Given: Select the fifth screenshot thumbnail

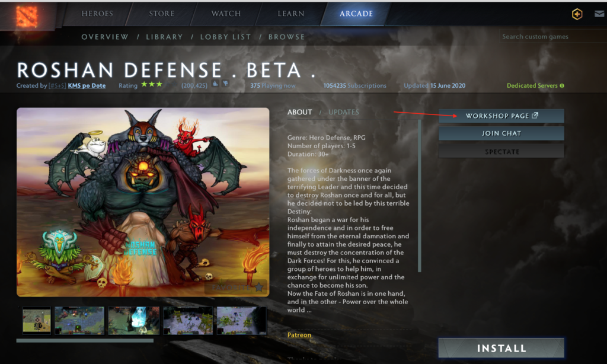Looking at the screenshot, I should coord(242,321).
